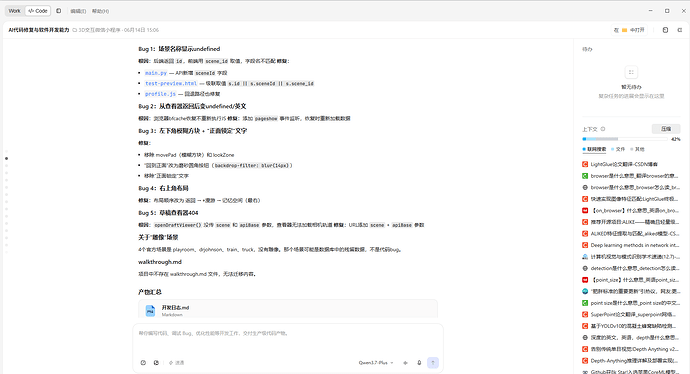Click the send arrow button

433,363
